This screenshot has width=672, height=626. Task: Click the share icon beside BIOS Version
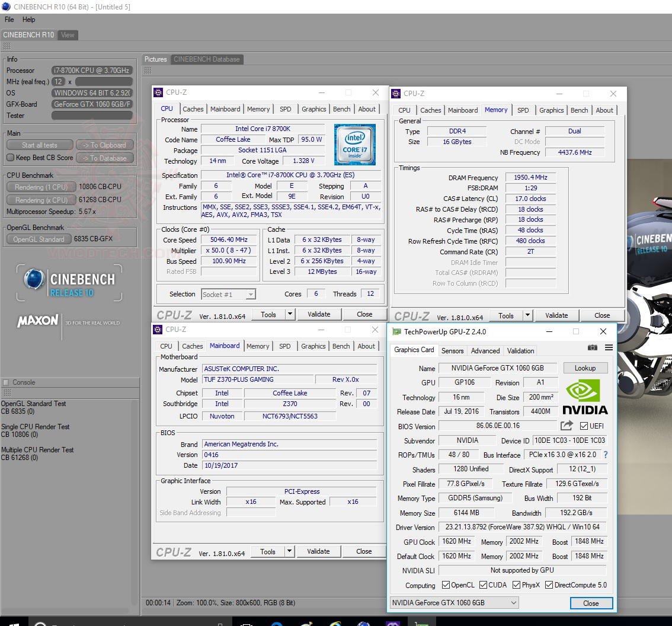click(x=567, y=426)
